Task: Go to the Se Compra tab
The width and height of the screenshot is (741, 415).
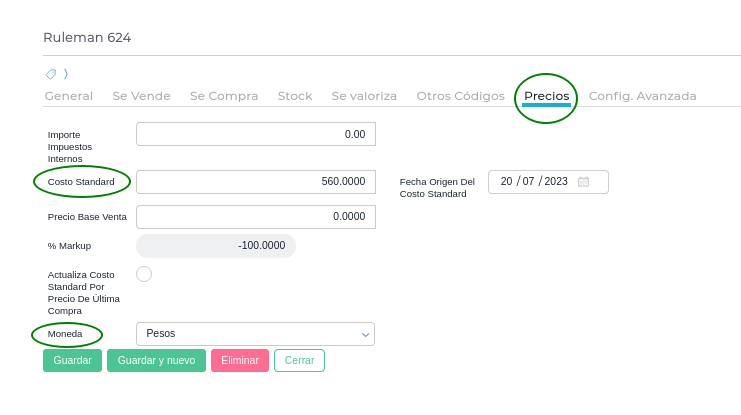Action: 224,96
